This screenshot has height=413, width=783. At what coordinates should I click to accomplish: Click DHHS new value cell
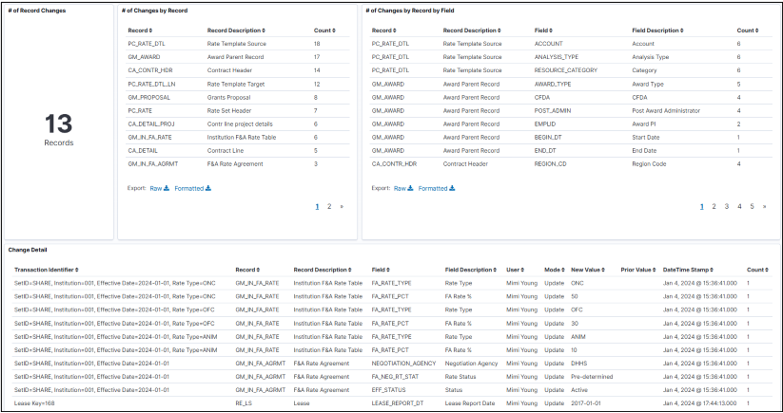click(579, 363)
